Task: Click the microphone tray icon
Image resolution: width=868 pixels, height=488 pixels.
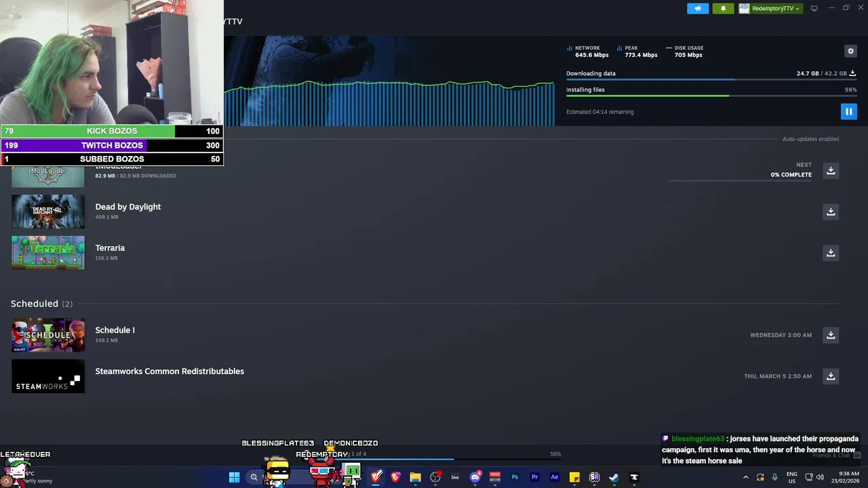Action: click(774, 477)
